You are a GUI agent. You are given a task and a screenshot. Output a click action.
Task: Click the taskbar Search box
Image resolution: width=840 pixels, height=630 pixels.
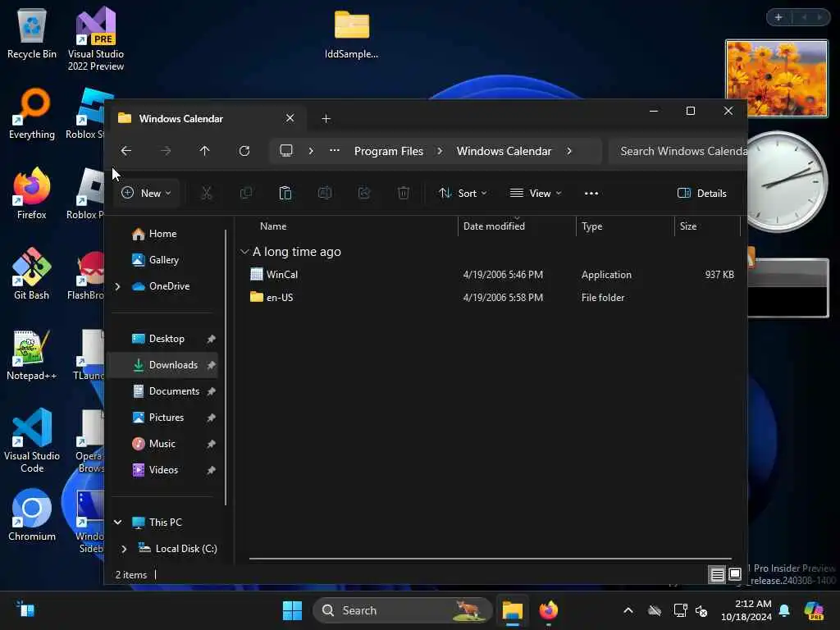402,610
